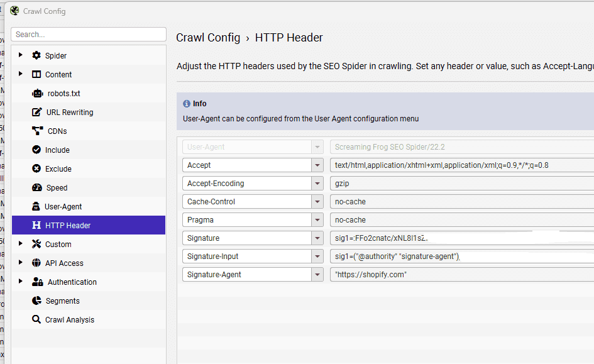
Task: Select the URL Rewriting pencil icon
Action: click(x=36, y=112)
